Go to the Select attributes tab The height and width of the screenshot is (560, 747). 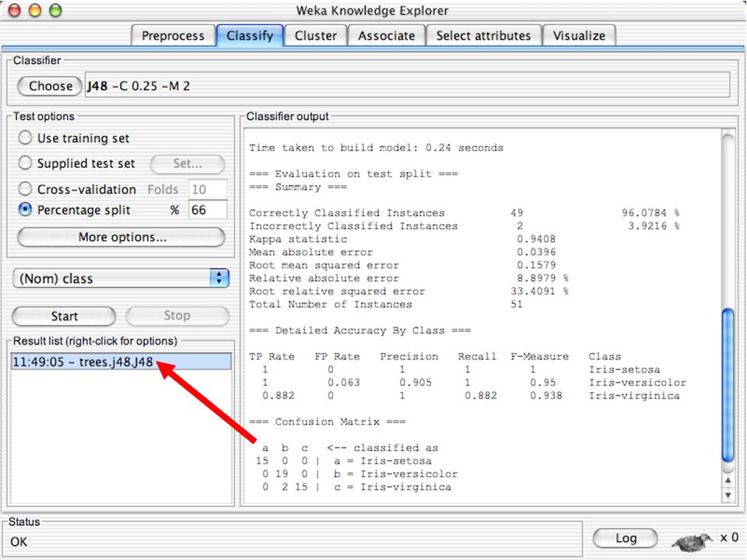coord(483,36)
